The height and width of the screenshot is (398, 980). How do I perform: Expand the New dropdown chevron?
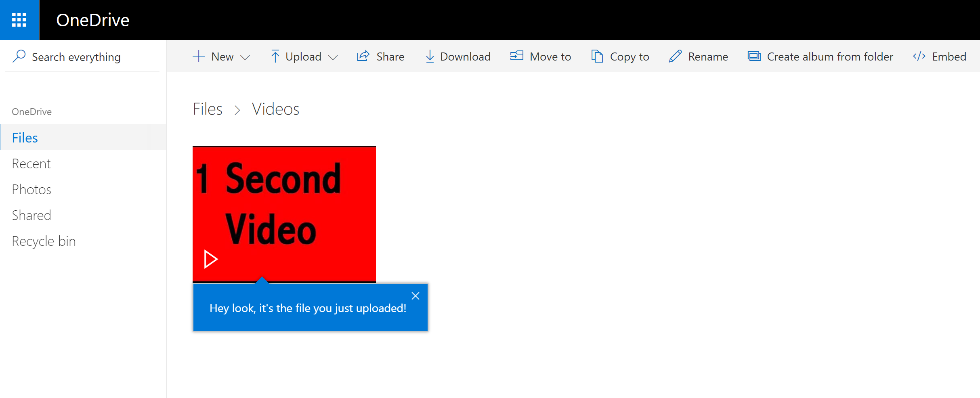point(245,57)
